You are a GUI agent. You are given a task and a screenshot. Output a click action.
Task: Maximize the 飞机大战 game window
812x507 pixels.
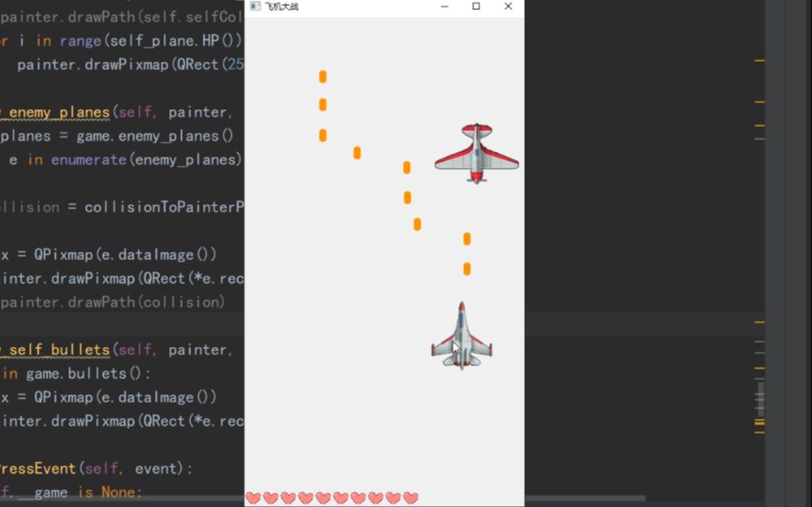click(476, 7)
